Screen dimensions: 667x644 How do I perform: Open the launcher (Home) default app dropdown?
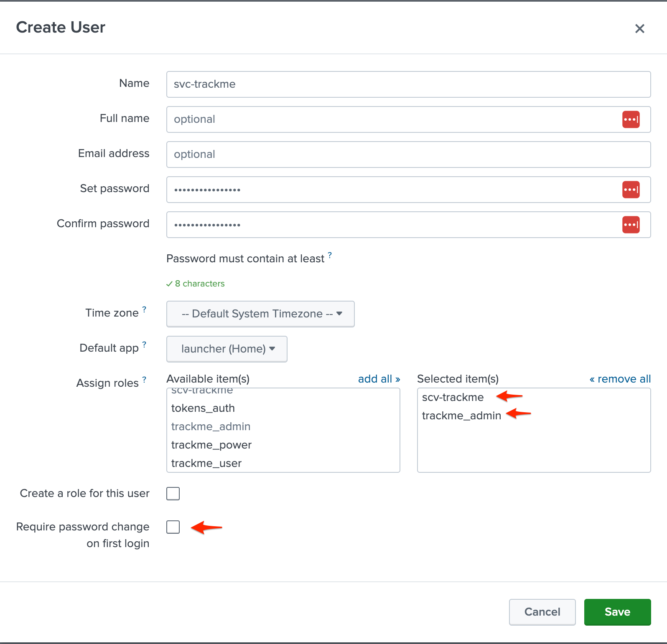point(227,349)
